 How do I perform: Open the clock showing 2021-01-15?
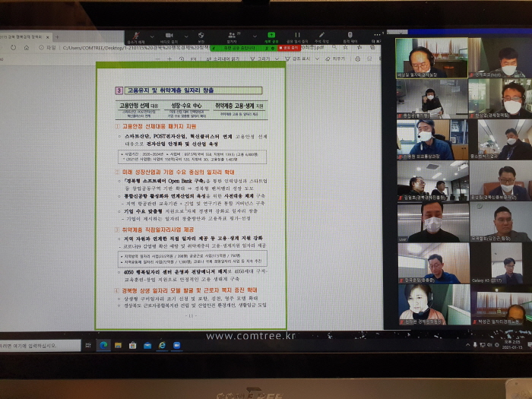[x=512, y=345]
